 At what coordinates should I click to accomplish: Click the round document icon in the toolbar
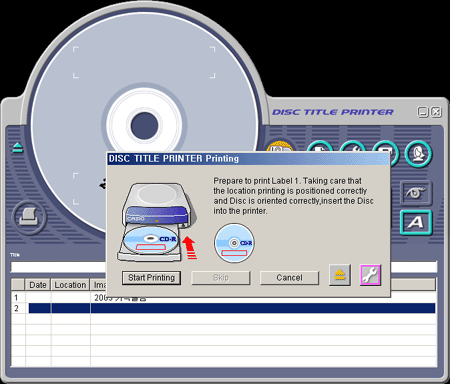click(x=320, y=146)
